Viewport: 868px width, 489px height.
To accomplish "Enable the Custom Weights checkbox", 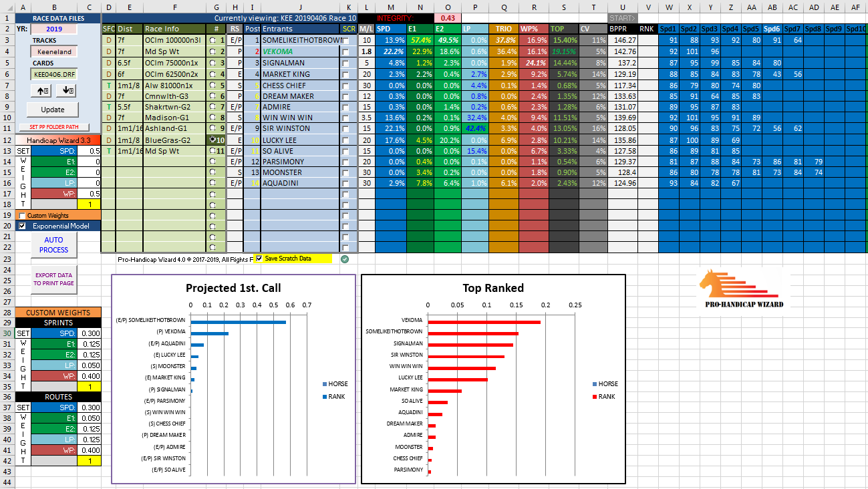I will 23,216.
